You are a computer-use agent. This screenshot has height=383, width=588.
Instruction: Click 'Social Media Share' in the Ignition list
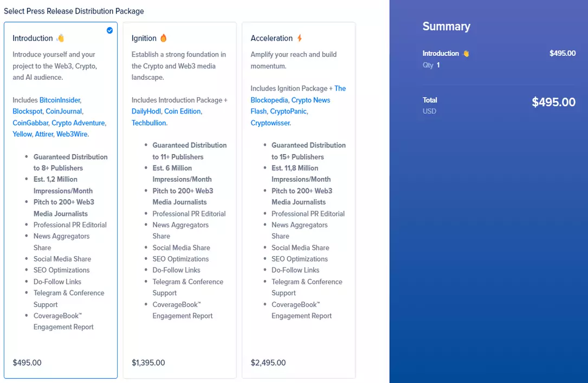[181, 248]
